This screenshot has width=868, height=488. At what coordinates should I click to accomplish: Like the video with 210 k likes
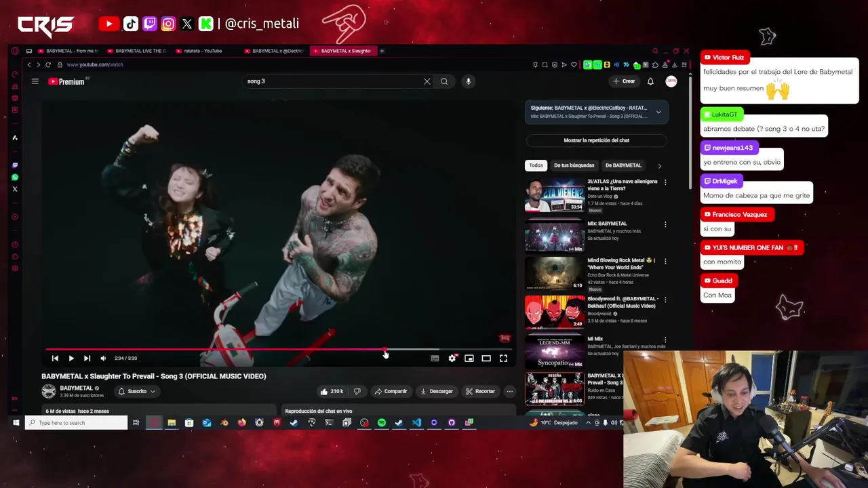[332, 391]
